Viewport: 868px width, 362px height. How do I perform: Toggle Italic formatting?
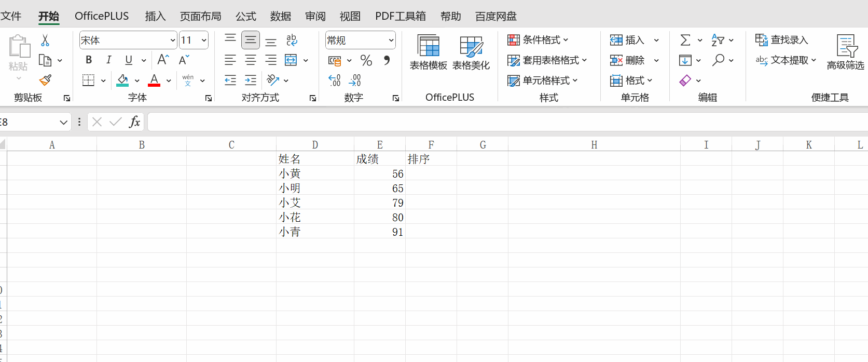pyautogui.click(x=108, y=60)
